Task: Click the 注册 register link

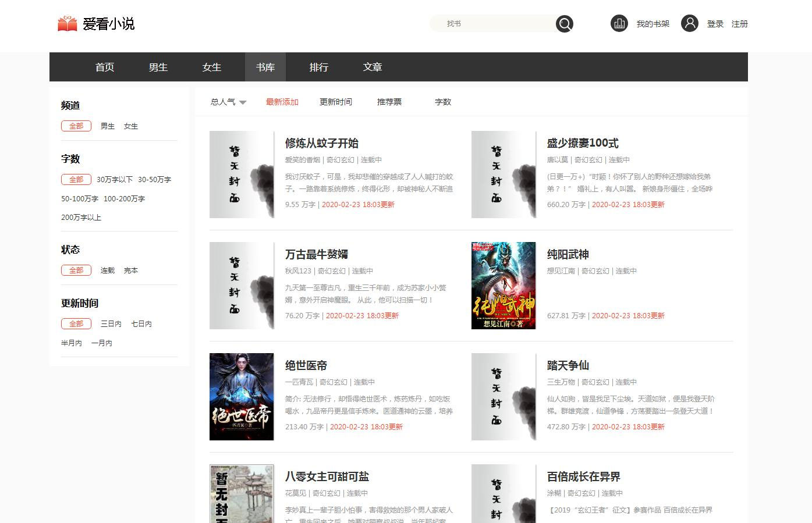Action: [x=739, y=24]
